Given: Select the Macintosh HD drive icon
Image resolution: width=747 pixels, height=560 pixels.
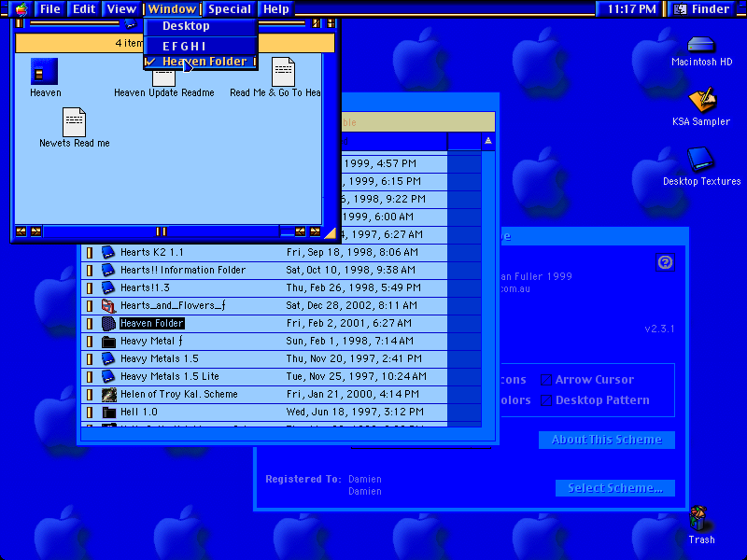Looking at the screenshot, I should [x=701, y=45].
